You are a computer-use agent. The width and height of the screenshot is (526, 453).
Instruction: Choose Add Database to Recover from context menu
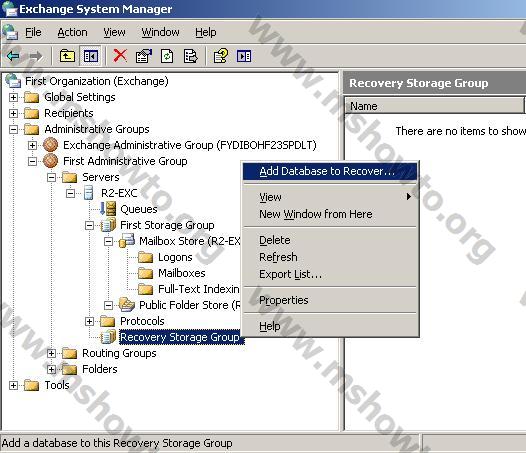click(330, 171)
